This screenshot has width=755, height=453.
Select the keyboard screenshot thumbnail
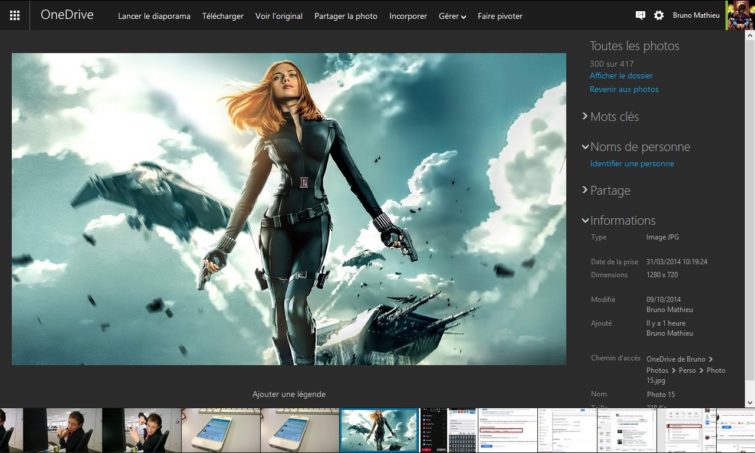coord(462,430)
